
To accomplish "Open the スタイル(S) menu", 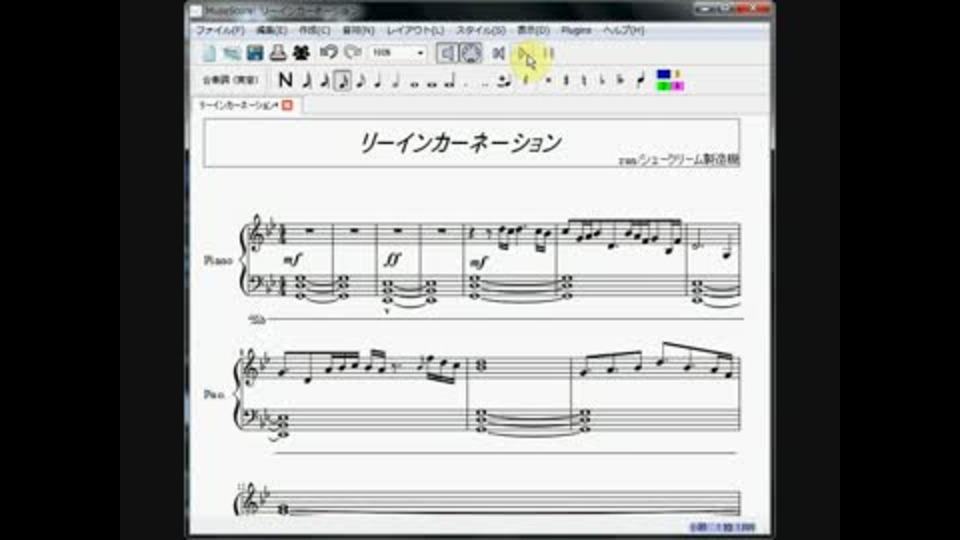I will 481,30.
